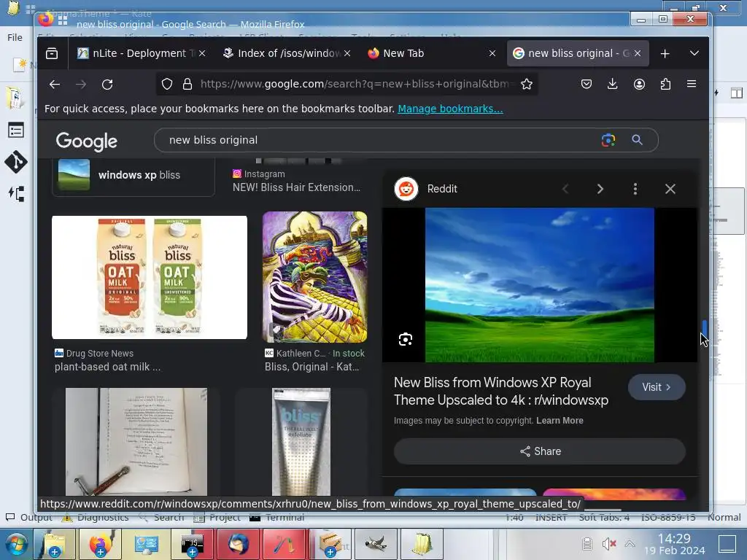Screen dimensions: 747x560
Task: Switch to Index of /isos/windows tab
Action: 287,53
